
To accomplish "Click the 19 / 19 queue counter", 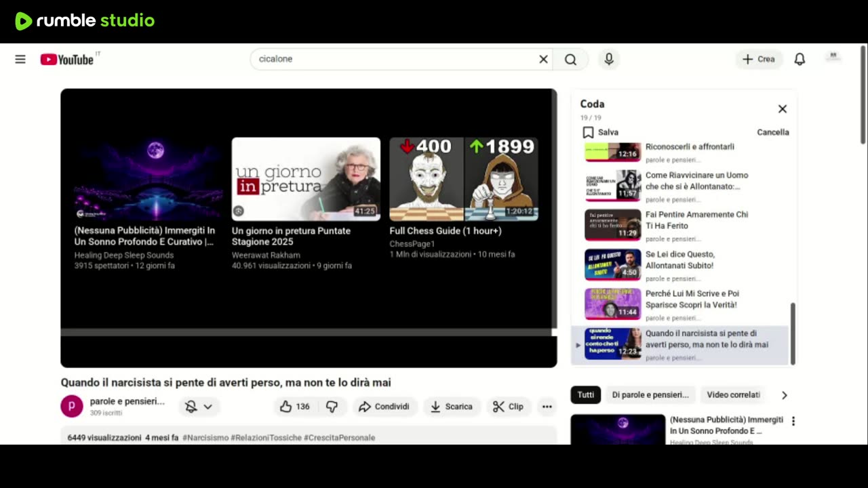I will point(591,118).
